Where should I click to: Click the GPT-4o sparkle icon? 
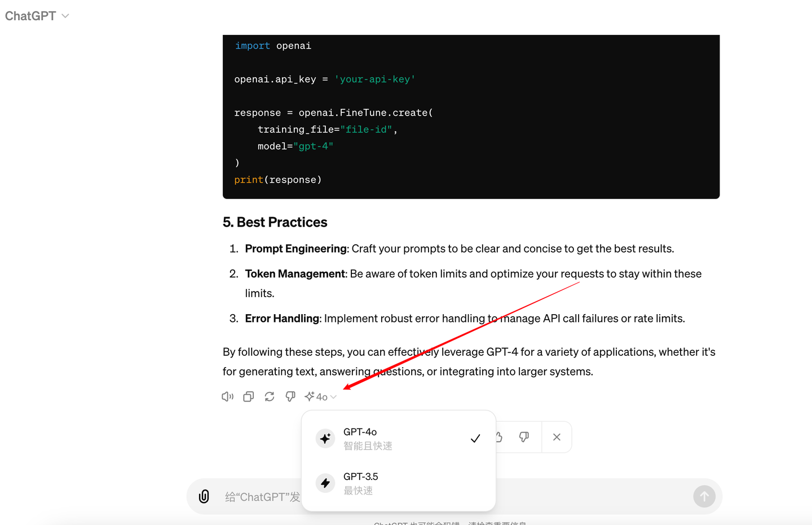point(325,438)
